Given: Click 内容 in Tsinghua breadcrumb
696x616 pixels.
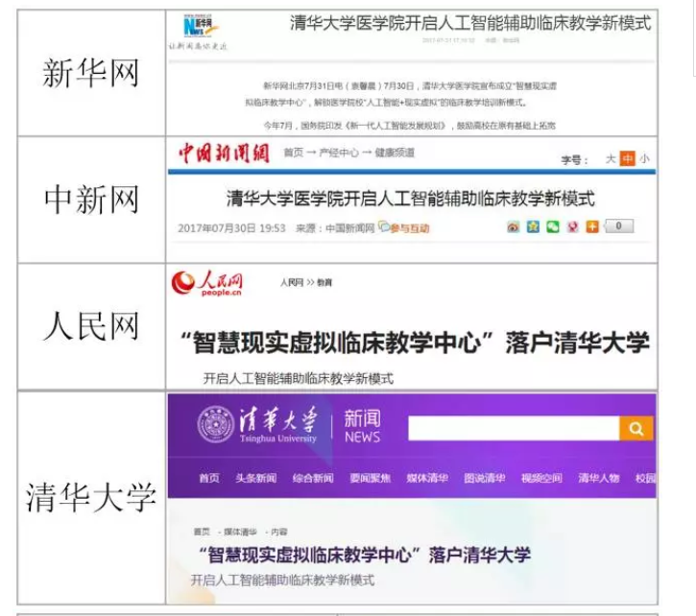Looking at the screenshot, I should tap(278, 532).
